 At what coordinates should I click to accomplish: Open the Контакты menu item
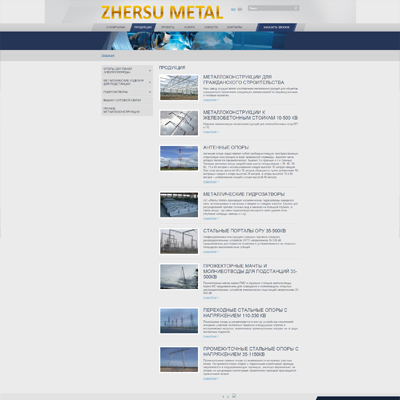click(x=234, y=27)
